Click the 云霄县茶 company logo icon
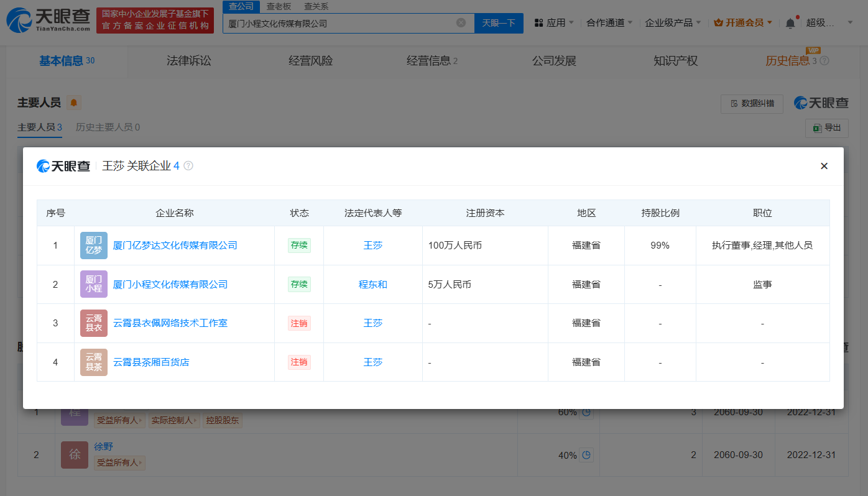 coord(93,362)
